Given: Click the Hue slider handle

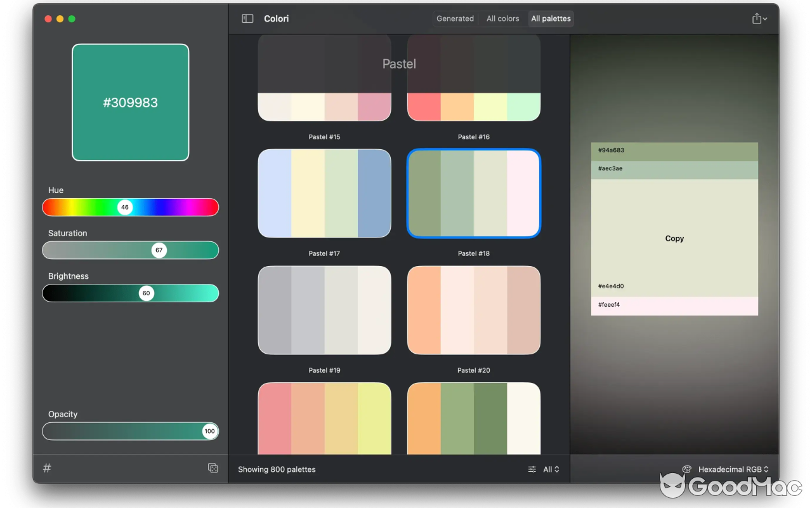Looking at the screenshot, I should tap(124, 207).
